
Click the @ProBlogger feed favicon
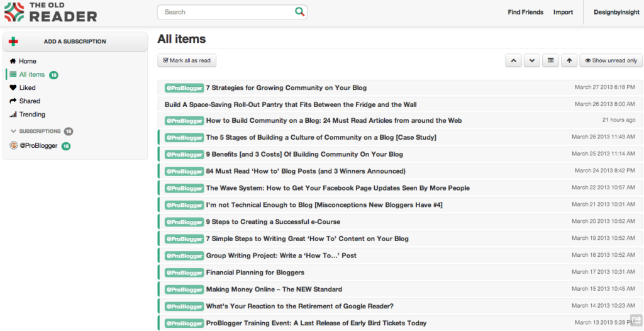[x=14, y=145]
